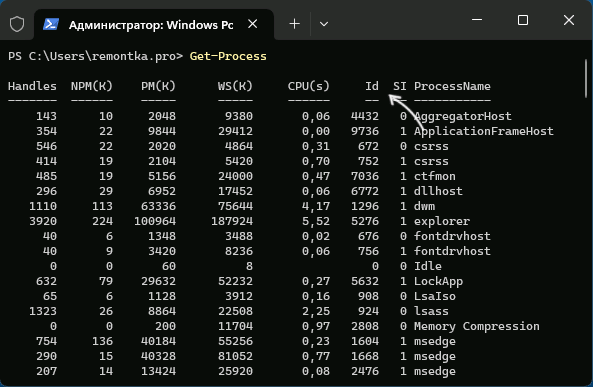Click msedge in the row with Id 1604

pyautogui.click(x=435, y=341)
